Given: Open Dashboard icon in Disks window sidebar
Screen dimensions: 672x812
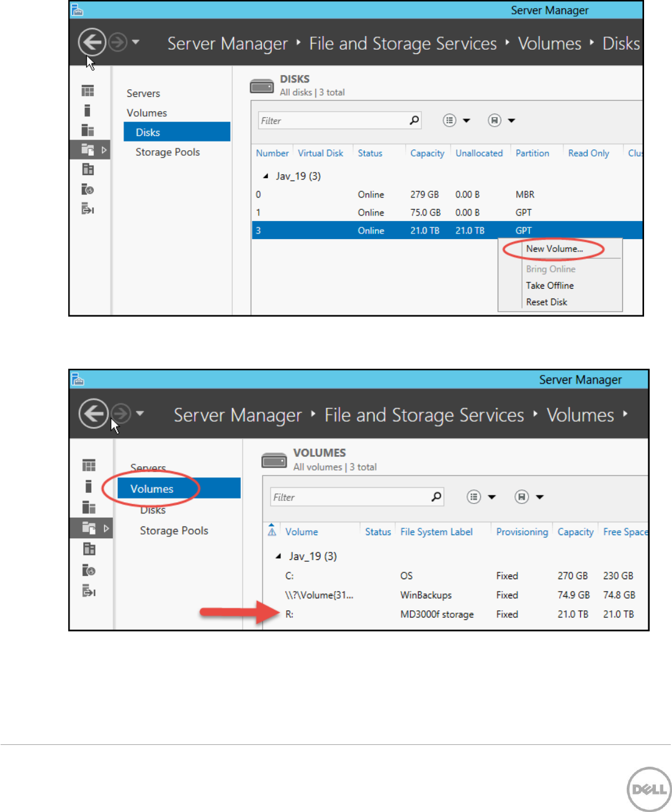Looking at the screenshot, I should (x=87, y=91).
